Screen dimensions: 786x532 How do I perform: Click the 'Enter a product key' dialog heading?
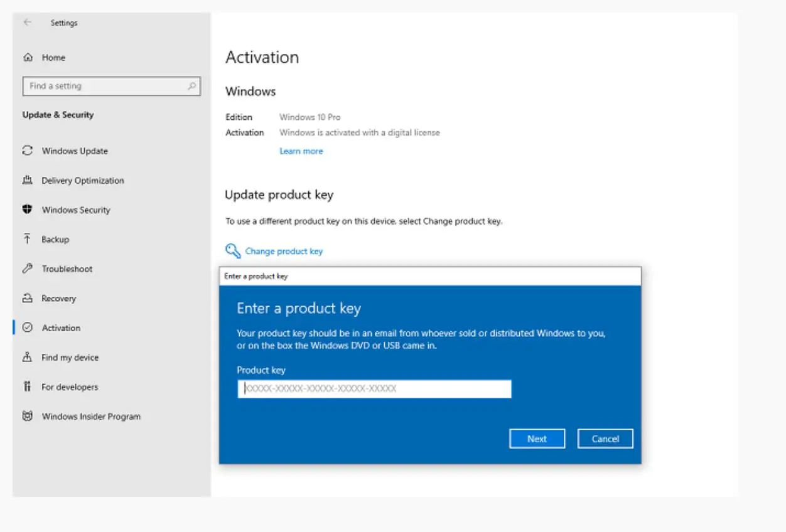tap(299, 309)
